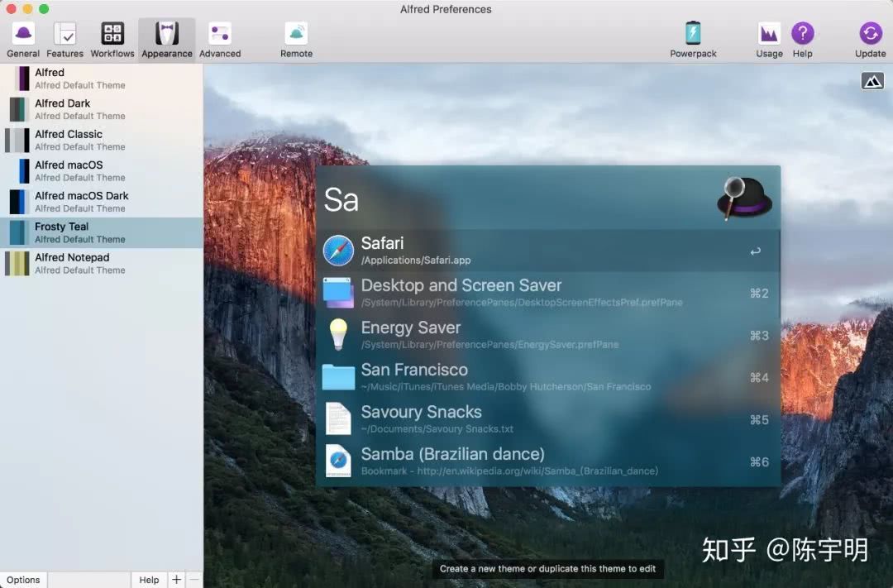Select the Frosty Teal theme
The width and height of the screenshot is (893, 588).
click(x=102, y=232)
